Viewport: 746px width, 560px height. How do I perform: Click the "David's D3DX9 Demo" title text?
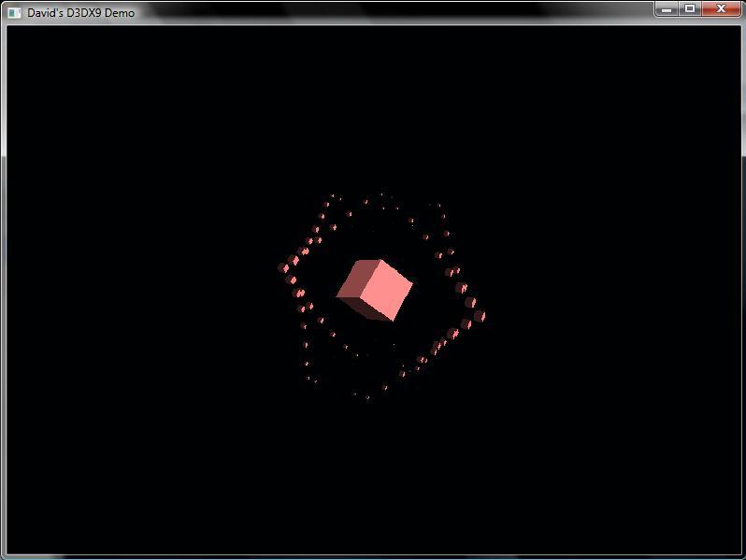pyautogui.click(x=80, y=13)
